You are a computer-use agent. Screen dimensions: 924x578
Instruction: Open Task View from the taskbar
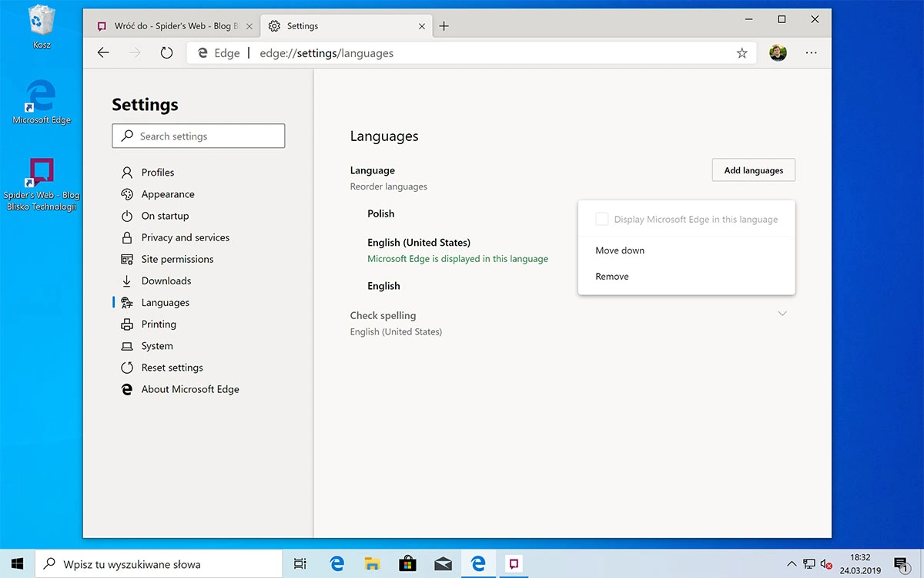[x=300, y=563]
